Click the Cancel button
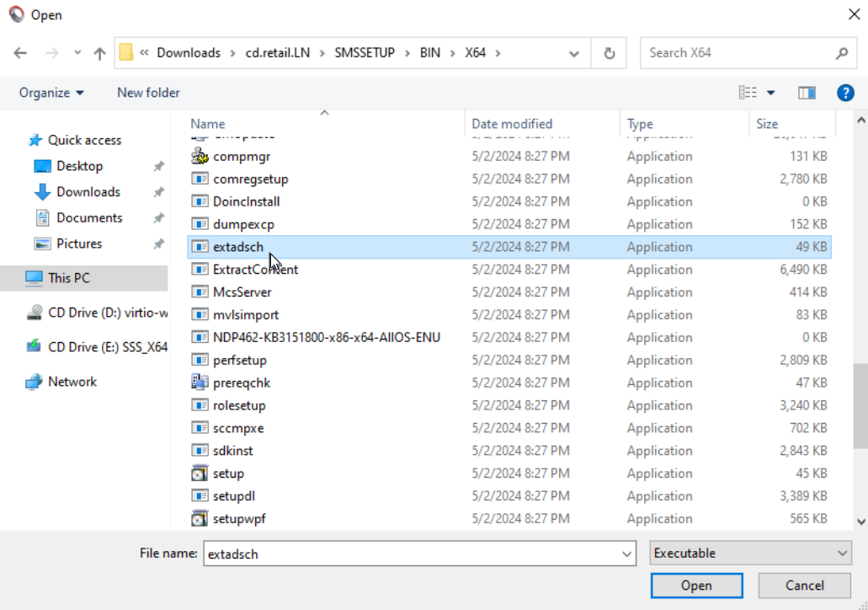The width and height of the screenshot is (868, 610). [804, 586]
